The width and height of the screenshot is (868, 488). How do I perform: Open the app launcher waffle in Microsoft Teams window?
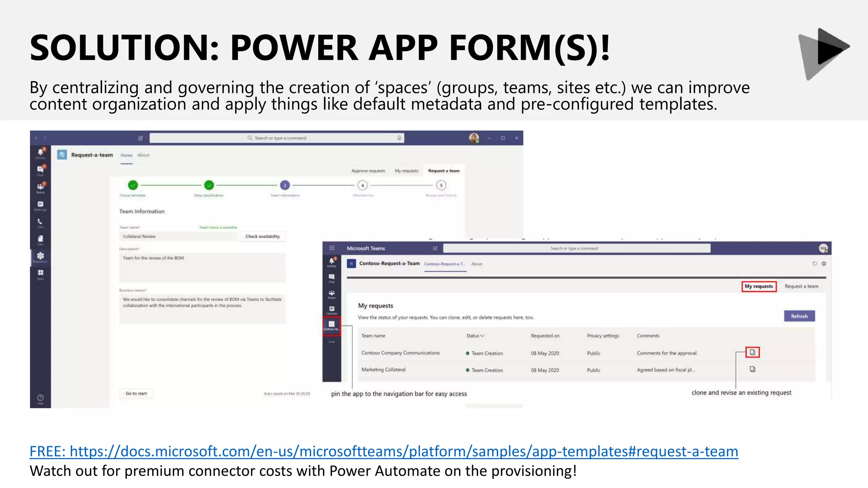coord(332,248)
